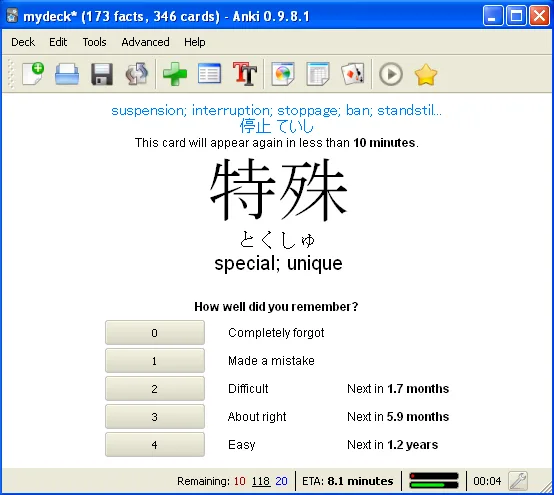Click the wrench icon in status bar

[x=518, y=481]
